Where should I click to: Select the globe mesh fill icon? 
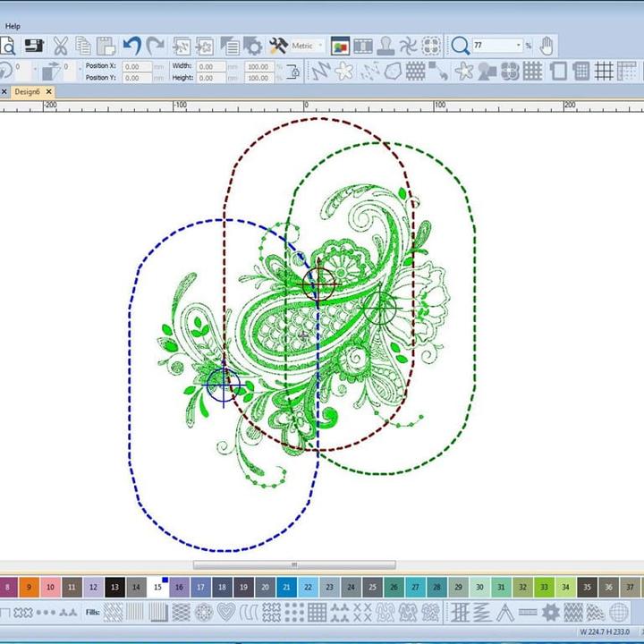click(619, 613)
